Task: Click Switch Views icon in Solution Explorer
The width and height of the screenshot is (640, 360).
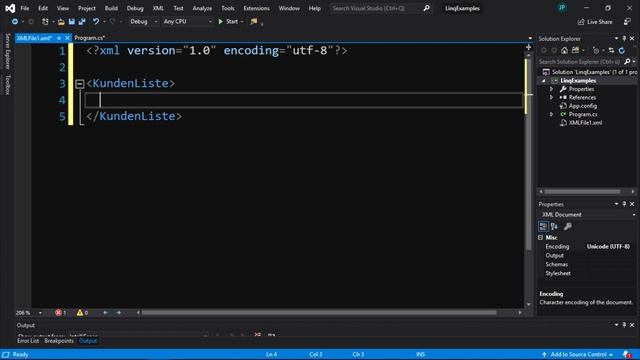Action: pyautogui.click(x=575, y=50)
